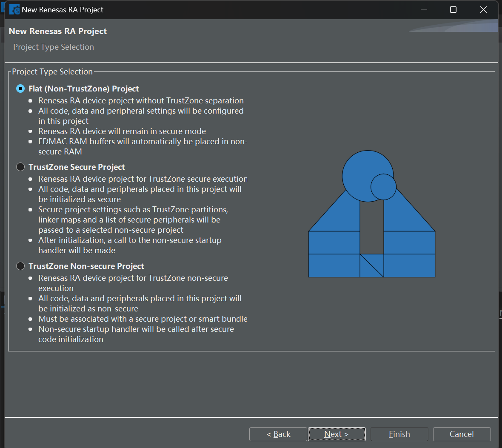Click the 'Flat (Non-TrustZone) Project' label
Image resolution: width=502 pixels, height=448 pixels.
83,88
